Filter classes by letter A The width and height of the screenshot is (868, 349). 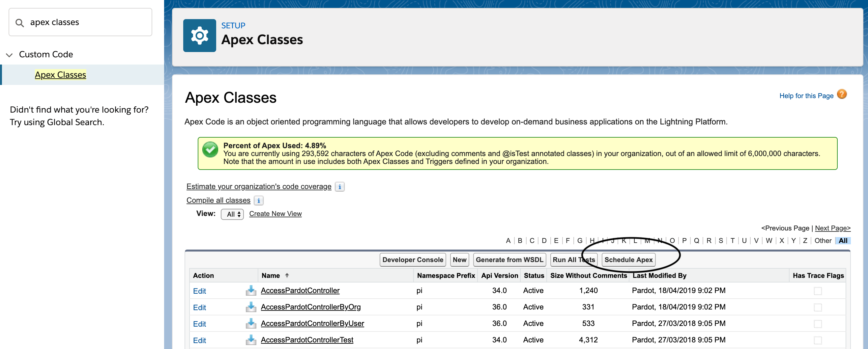tap(508, 241)
